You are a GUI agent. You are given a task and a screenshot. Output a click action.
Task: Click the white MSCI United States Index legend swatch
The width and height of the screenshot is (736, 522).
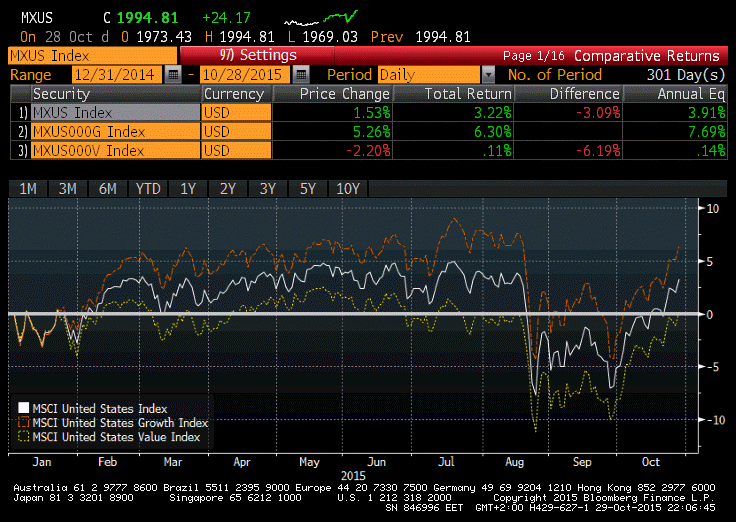[23, 408]
